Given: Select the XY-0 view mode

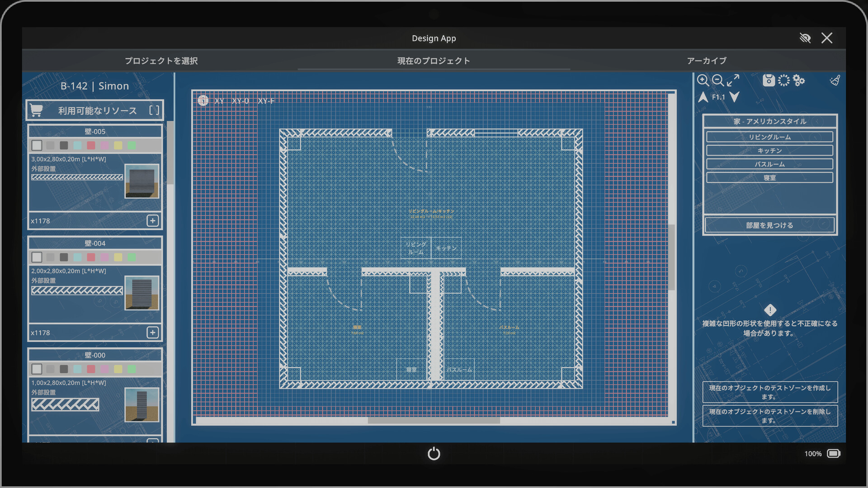Looking at the screenshot, I should coord(241,101).
